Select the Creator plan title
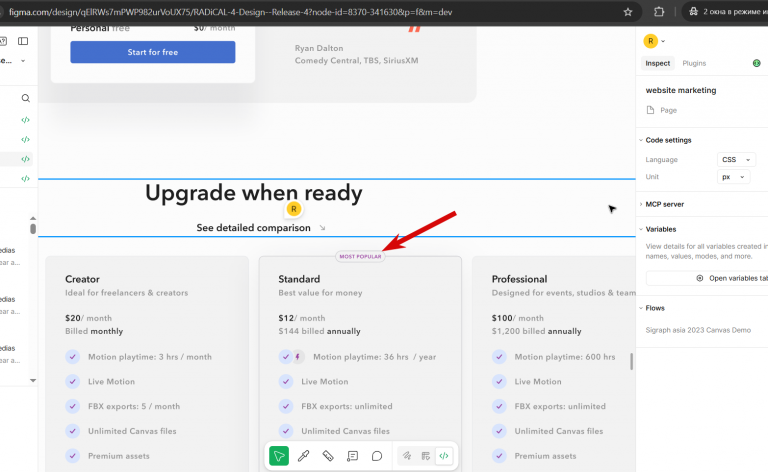The width and height of the screenshot is (768, 472). point(82,279)
